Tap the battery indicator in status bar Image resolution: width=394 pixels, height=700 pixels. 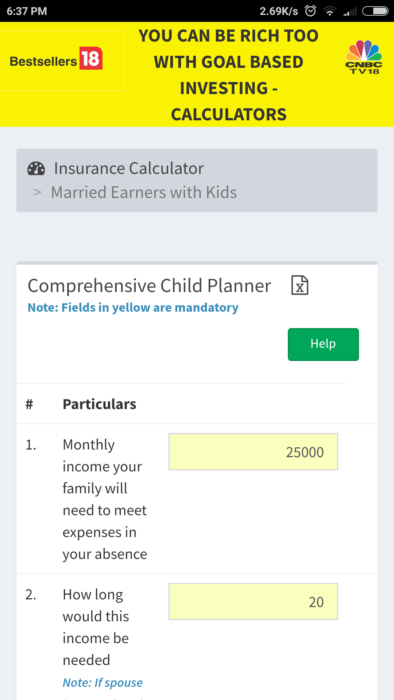pos(375,11)
